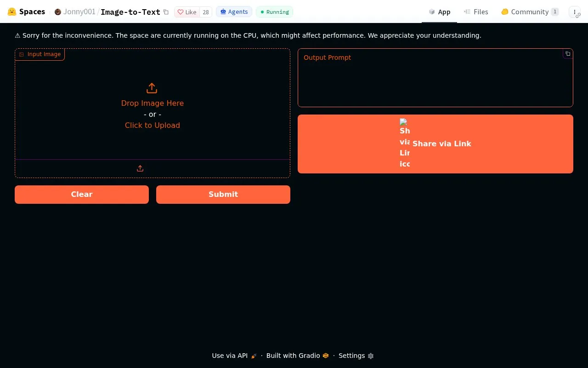The height and width of the screenshot is (368, 588).
Task: Open the Files tab
Action: (x=476, y=12)
